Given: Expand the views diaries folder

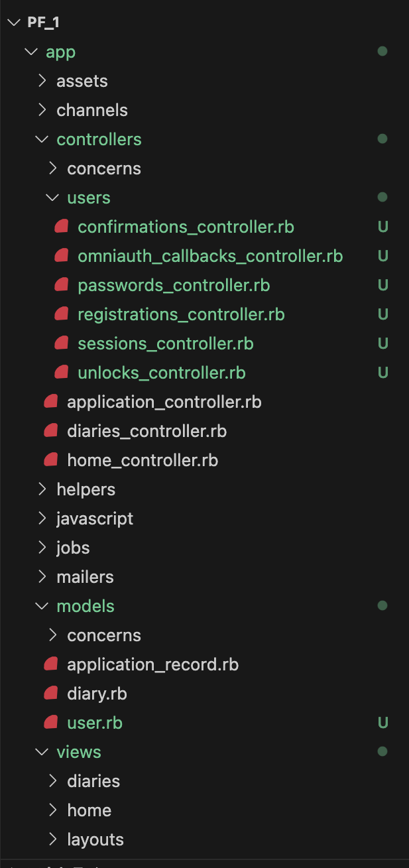Looking at the screenshot, I should [93, 780].
